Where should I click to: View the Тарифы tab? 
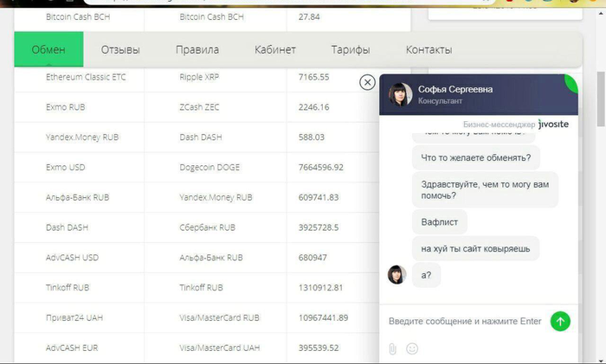click(x=351, y=49)
